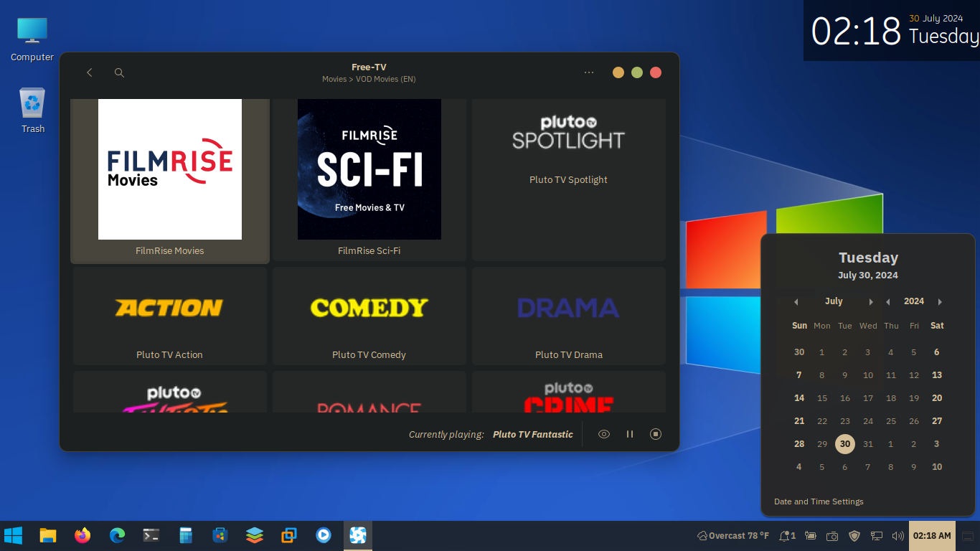Open the network connection tray icon
980x551 pixels.
coord(876,536)
